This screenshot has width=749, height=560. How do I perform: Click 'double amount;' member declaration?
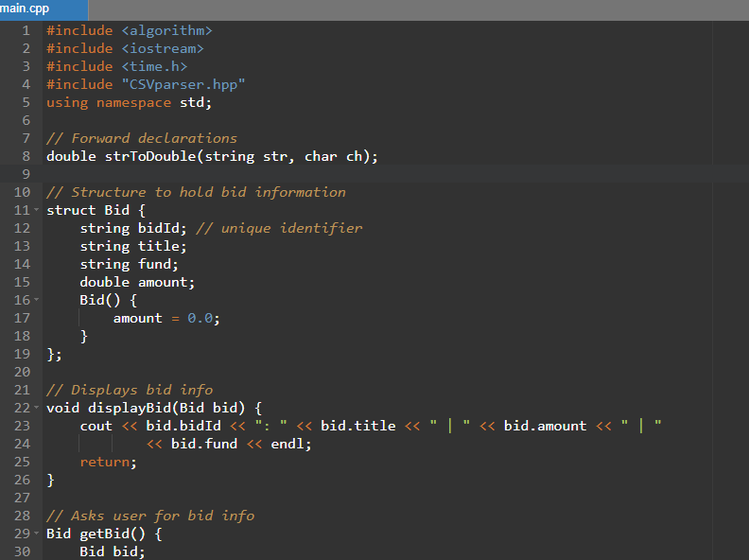coord(137,283)
